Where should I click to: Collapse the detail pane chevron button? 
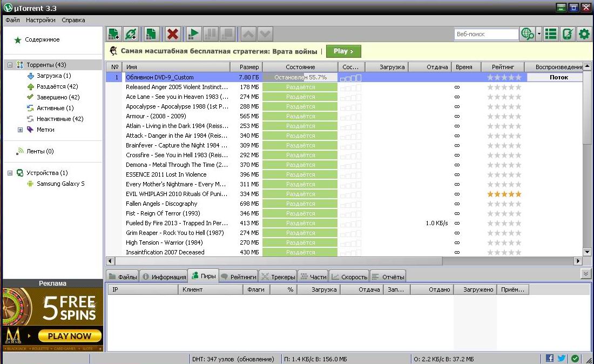tap(586, 273)
